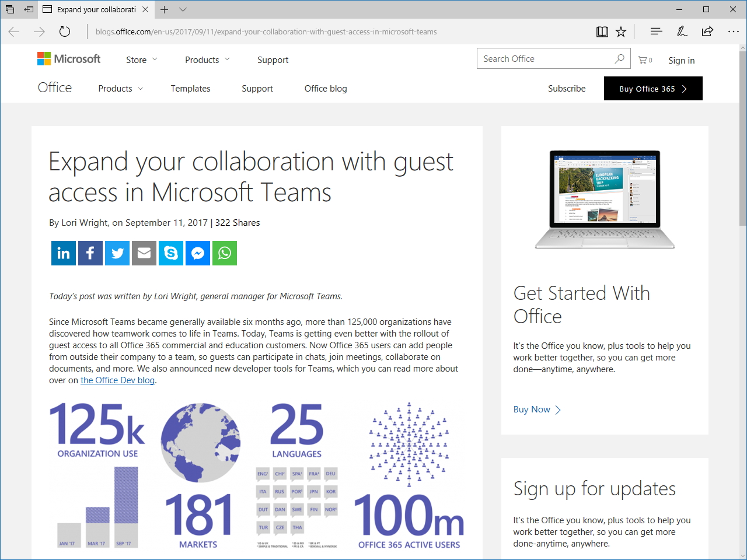Open the shopping cart

pos(642,60)
